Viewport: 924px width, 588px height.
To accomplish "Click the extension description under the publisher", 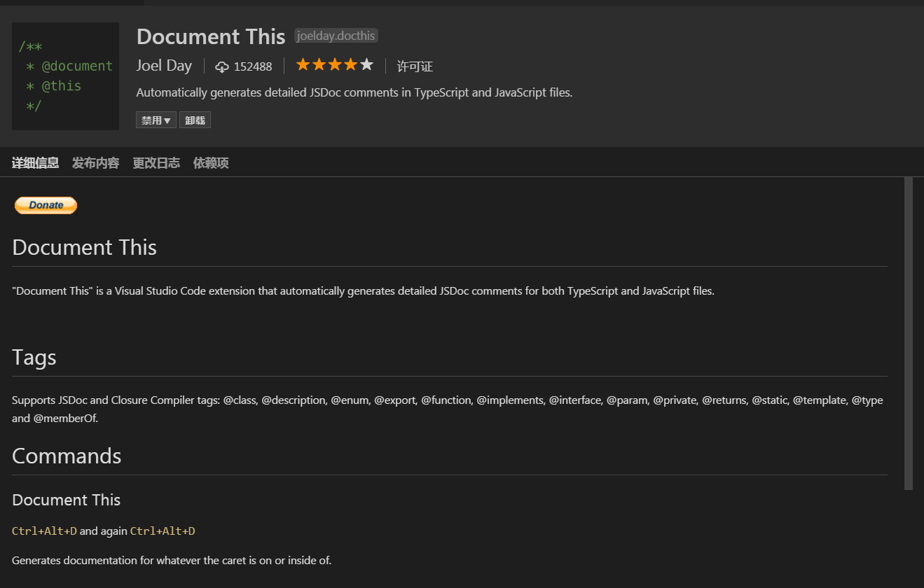I will click(x=354, y=92).
